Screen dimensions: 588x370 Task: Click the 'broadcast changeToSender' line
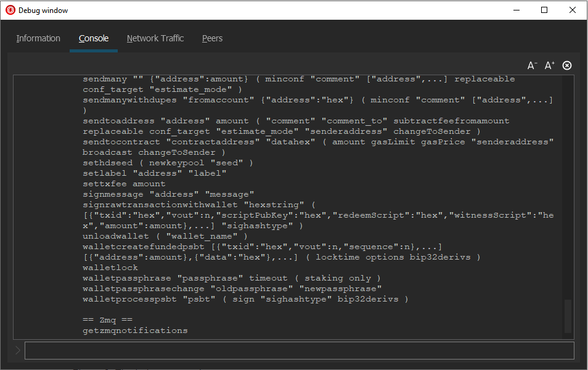tap(154, 152)
